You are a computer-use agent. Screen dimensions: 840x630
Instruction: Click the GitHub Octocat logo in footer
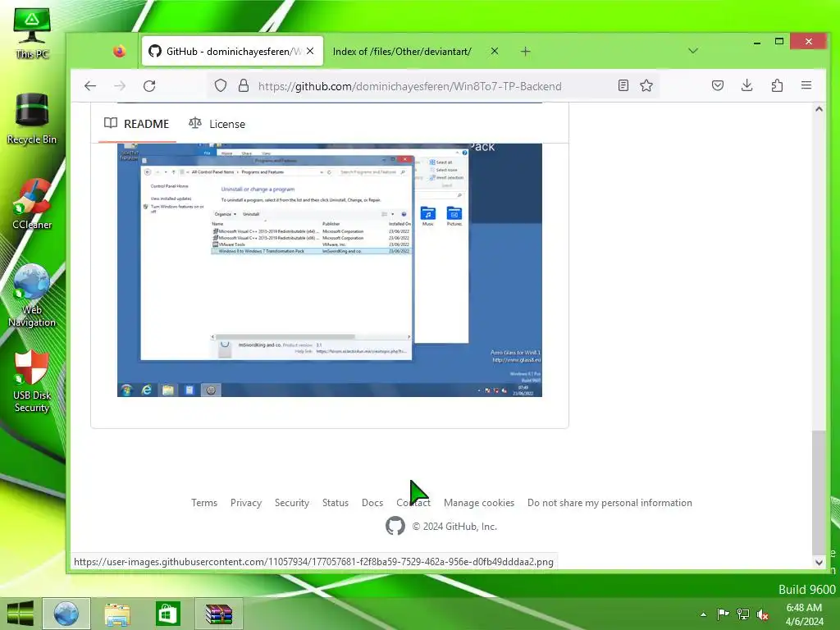point(395,526)
